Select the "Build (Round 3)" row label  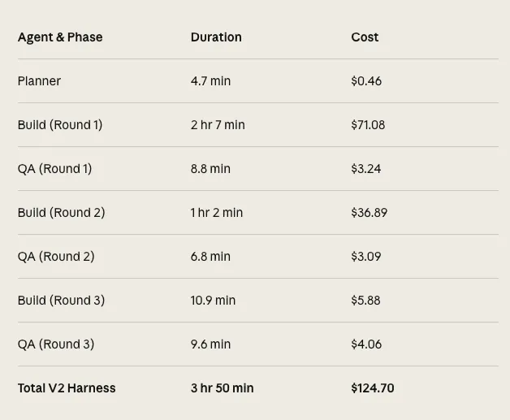pos(61,301)
